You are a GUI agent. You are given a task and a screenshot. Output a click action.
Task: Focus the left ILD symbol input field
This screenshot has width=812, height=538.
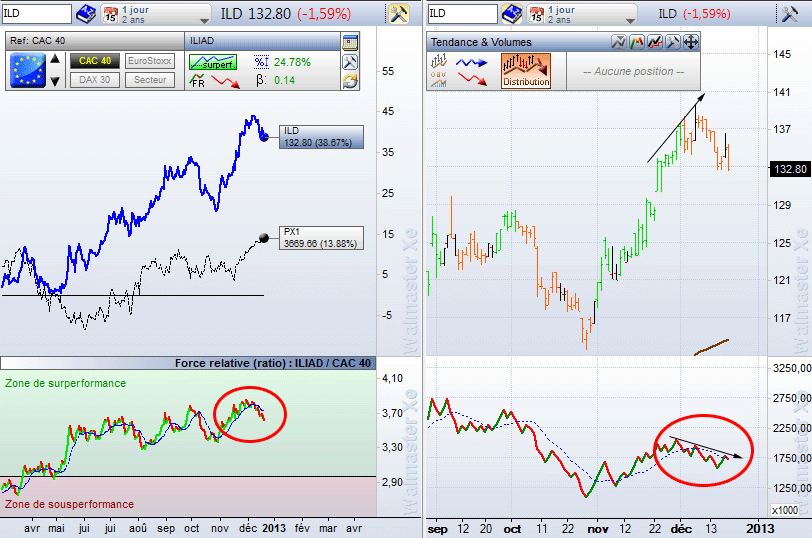[36, 14]
